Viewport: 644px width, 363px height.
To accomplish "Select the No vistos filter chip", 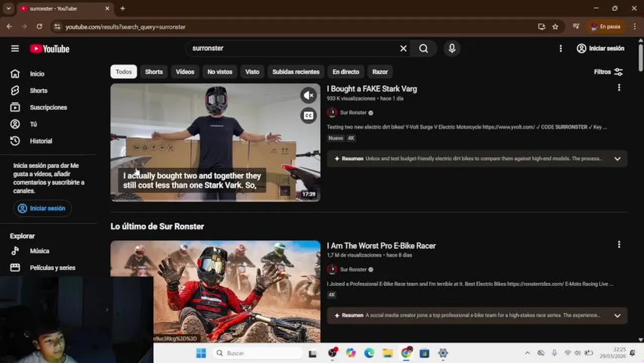I will 220,72.
